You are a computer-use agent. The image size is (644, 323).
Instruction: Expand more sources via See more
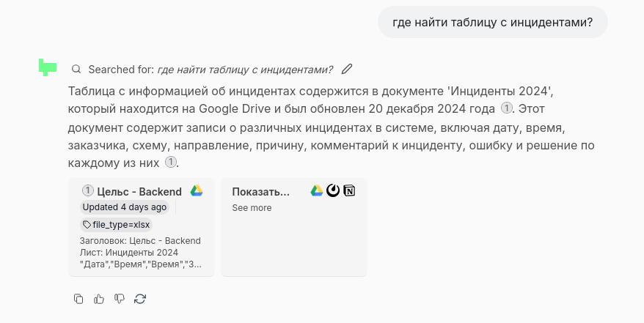252,208
